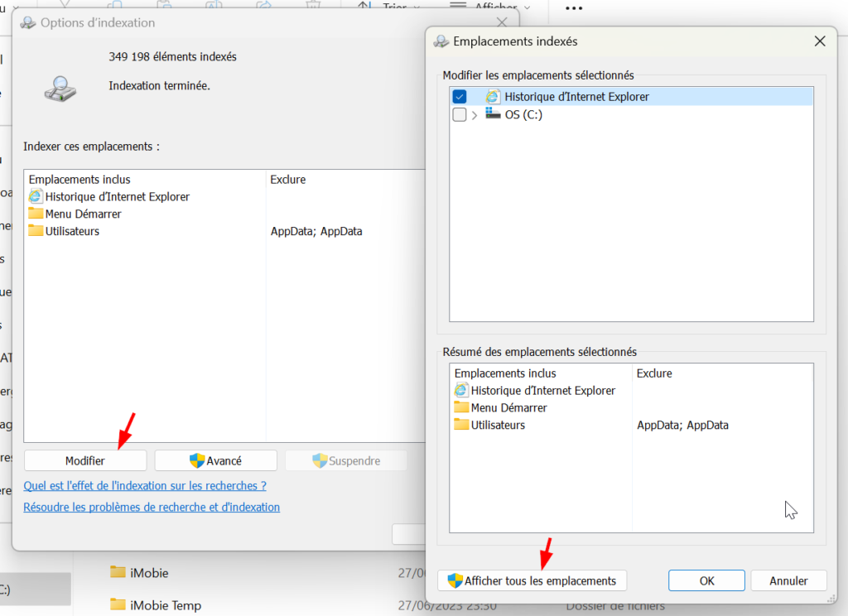Viewport: 848px width, 616px height.
Task: Click Emplacements inclus header in Résumé list
Action: pyautogui.click(x=505, y=373)
